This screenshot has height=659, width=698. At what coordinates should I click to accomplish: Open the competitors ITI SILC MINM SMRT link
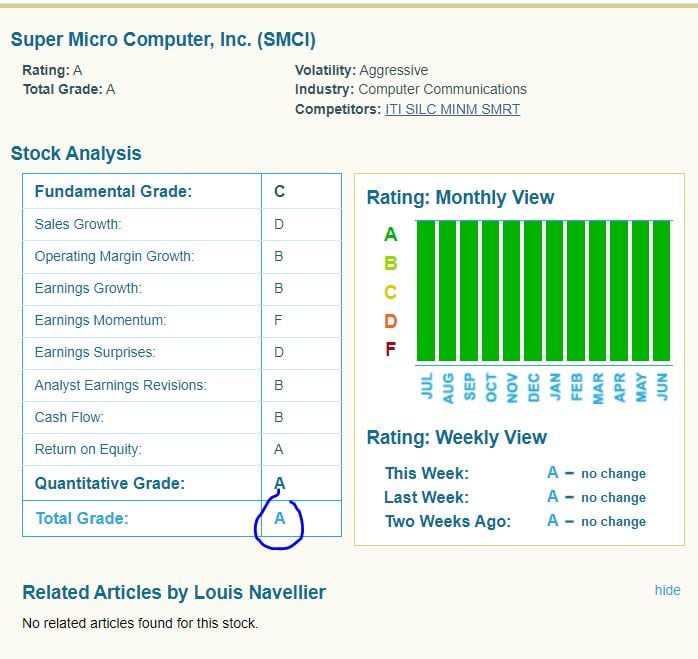pyautogui.click(x=452, y=109)
